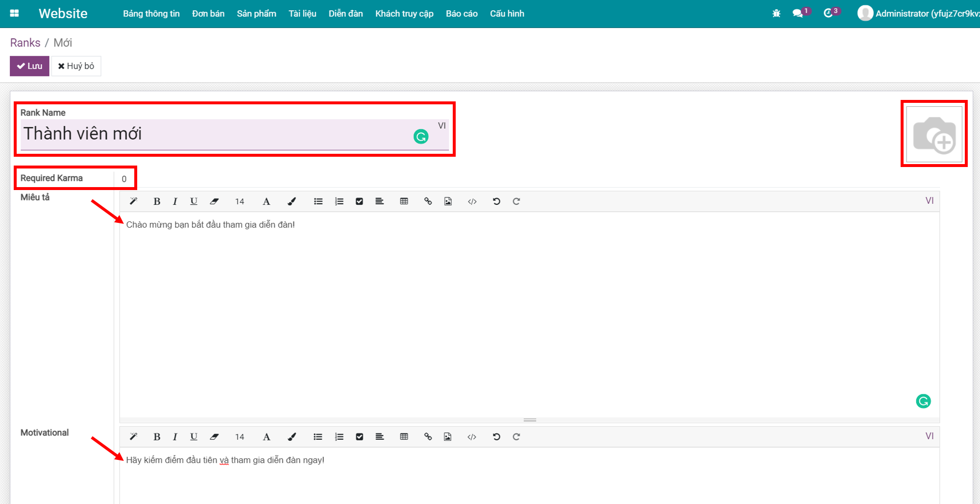The width and height of the screenshot is (980, 504).
Task: Insert link in Motivational toolbar
Action: [x=428, y=437]
